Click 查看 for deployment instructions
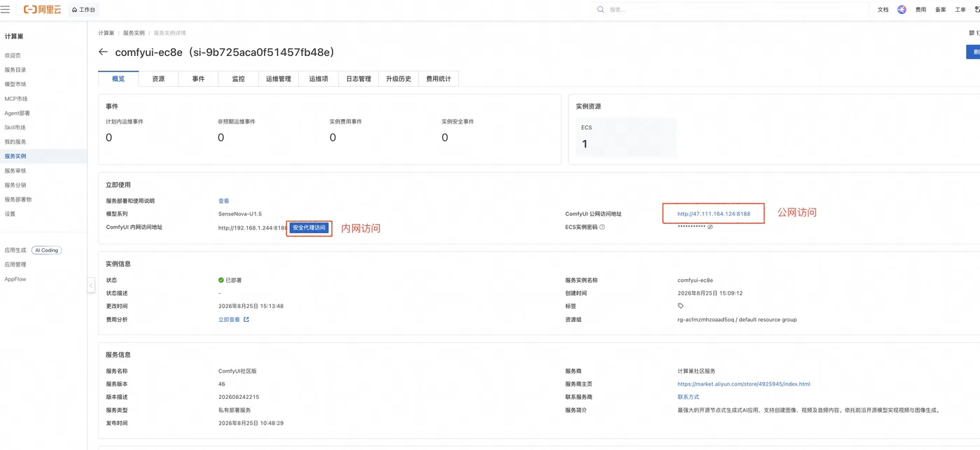Screen dimensions: 980x450 [224, 201]
